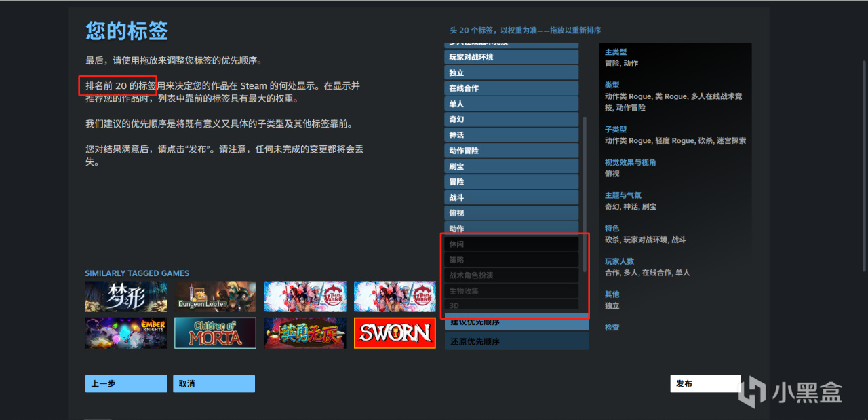This screenshot has height=420, width=868.
Task: Restore order with 还原优先顺序 button
Action: click(517, 341)
